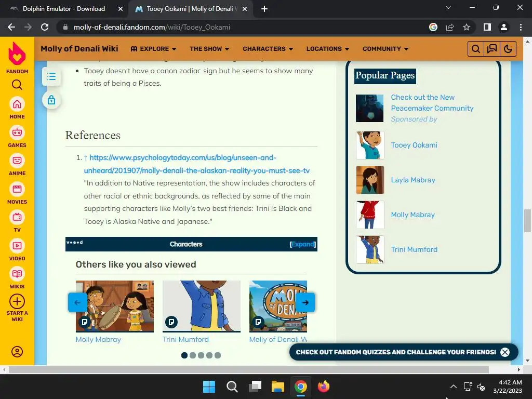Image resolution: width=532 pixels, height=399 pixels.
Task: Select first carousel page dot
Action: pyautogui.click(x=184, y=355)
